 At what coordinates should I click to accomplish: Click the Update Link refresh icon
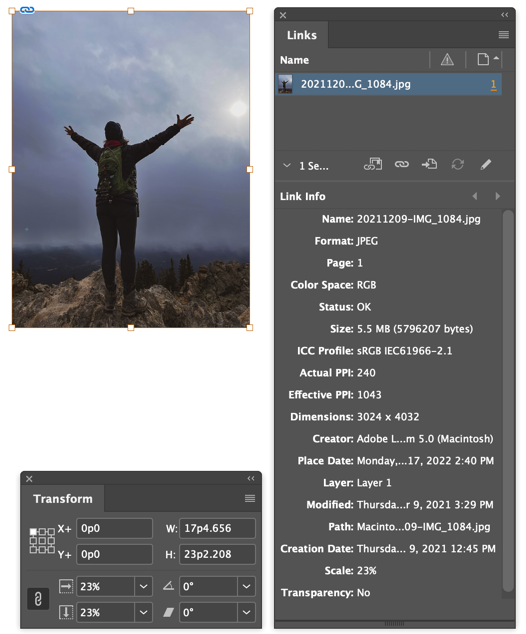coord(458,164)
